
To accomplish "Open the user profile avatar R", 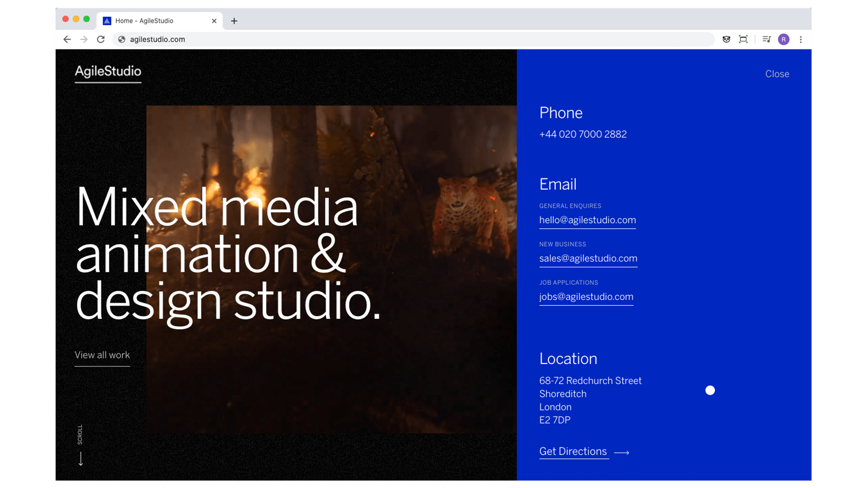I will pos(783,39).
